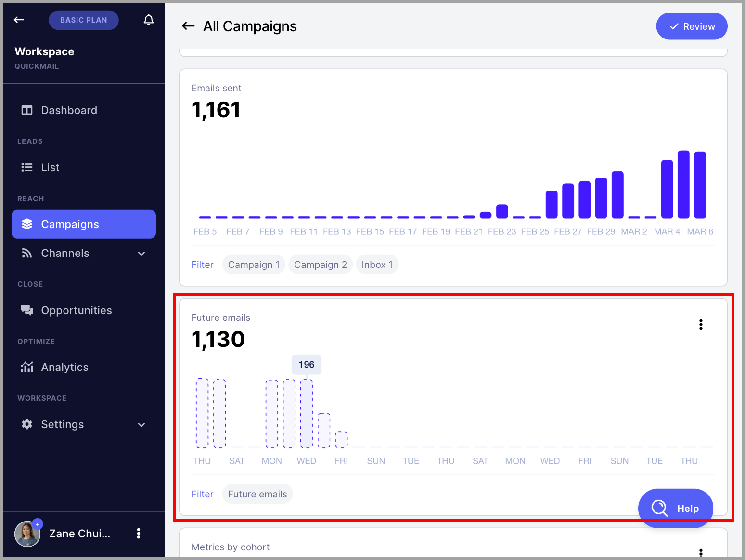
Task: Open Metrics by cohort options menu
Action: tap(701, 553)
